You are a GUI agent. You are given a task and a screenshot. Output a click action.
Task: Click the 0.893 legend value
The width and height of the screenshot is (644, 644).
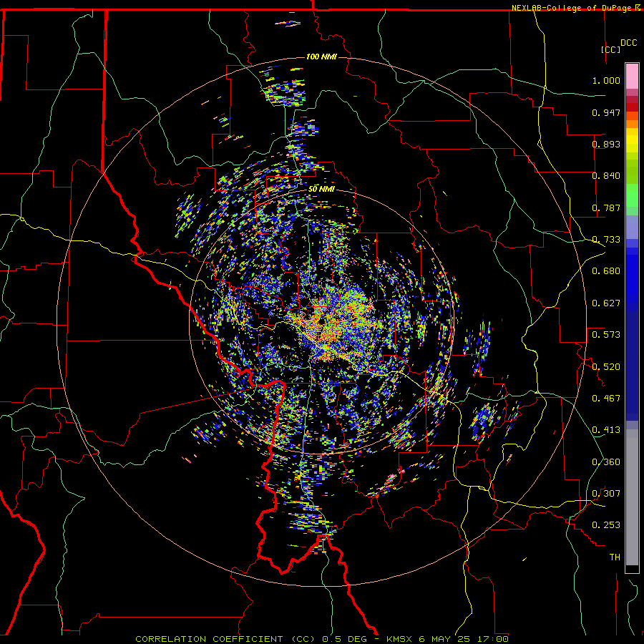606,144
